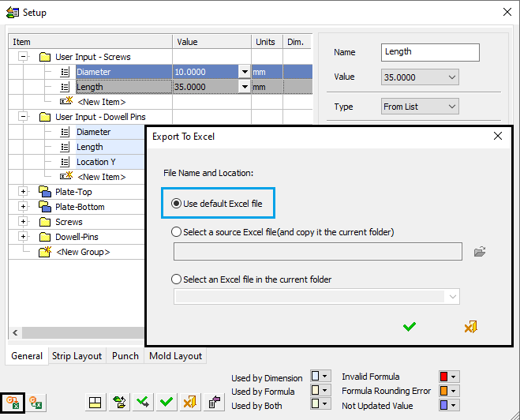Select Length item under Dowell Pins
520x420 pixels.
tap(90, 147)
